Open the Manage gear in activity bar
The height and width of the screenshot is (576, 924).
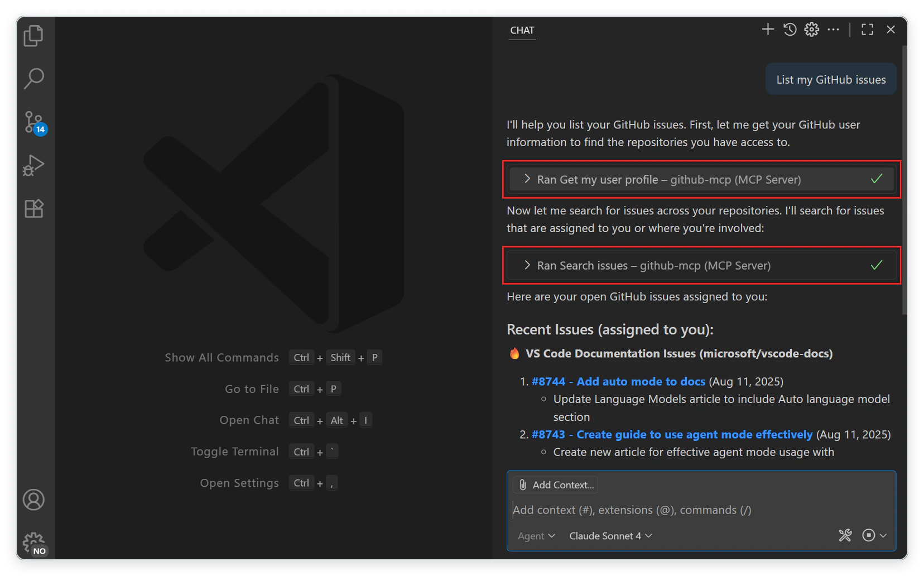click(35, 543)
